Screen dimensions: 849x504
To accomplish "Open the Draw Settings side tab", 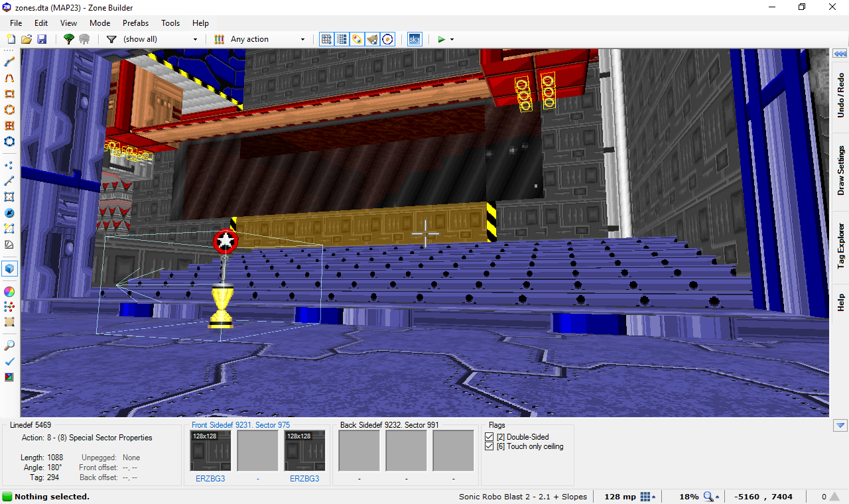I will (x=840, y=170).
